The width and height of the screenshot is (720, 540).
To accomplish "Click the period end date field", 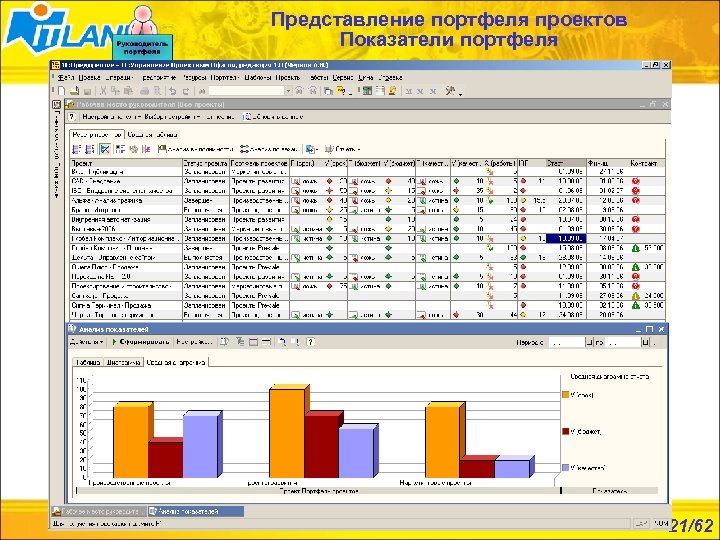I will click(x=623, y=342).
